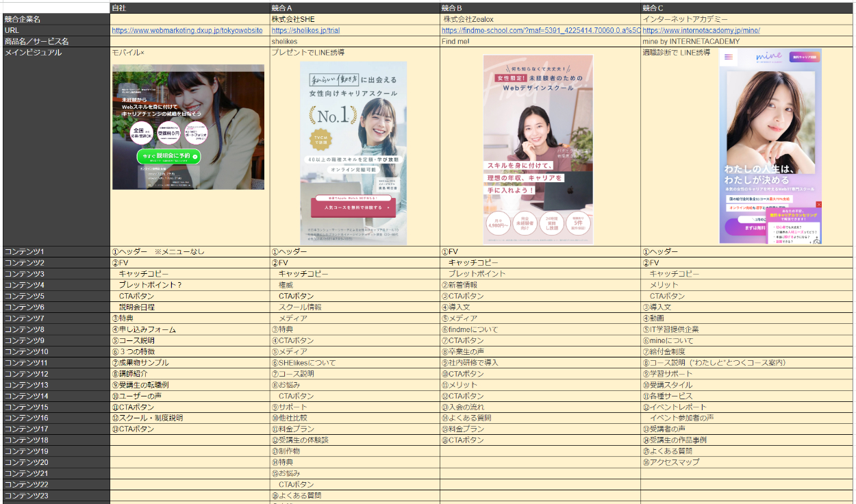Open the internetacademy.jp/mine link

pyautogui.click(x=701, y=31)
